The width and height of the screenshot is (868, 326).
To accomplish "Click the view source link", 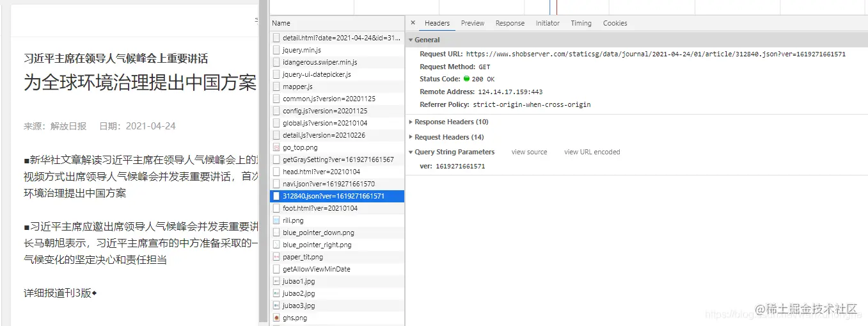I will (529, 152).
